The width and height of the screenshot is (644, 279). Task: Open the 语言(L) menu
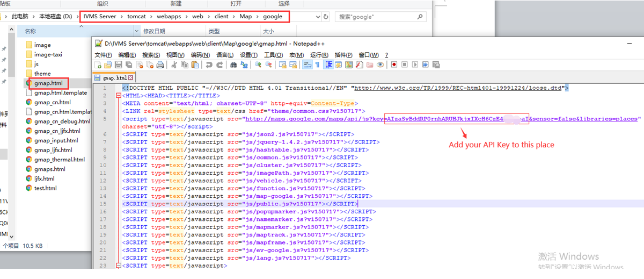(224, 54)
